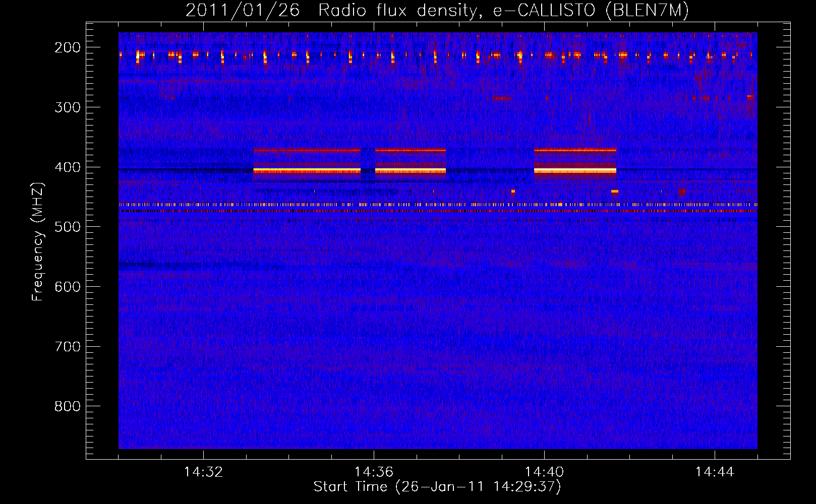Image resolution: width=816 pixels, height=504 pixels.
Task: Click the 400 frequency tick label
Action: click(x=67, y=167)
